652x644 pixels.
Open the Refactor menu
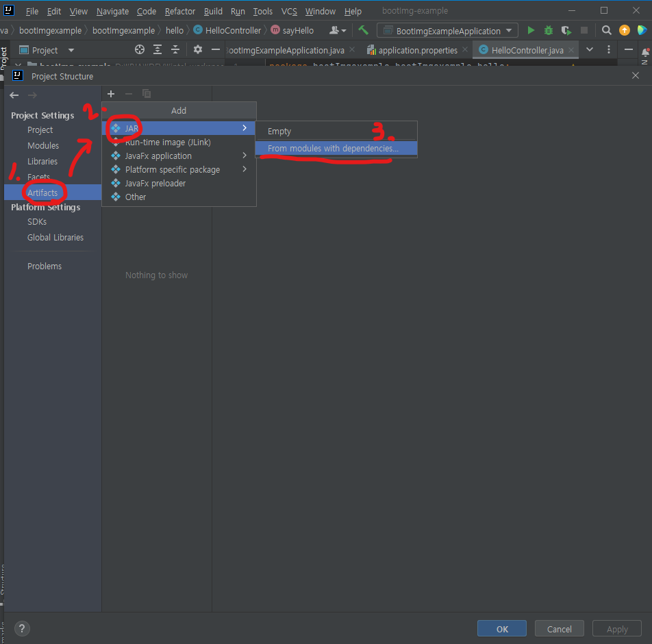point(180,11)
